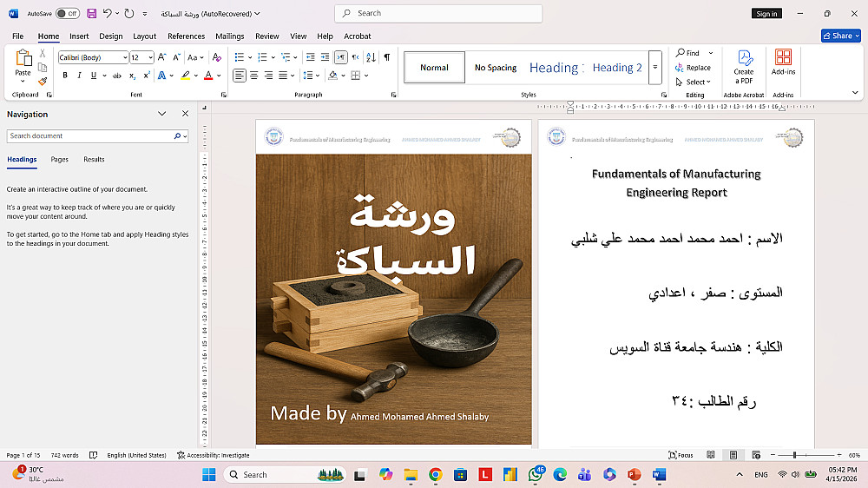Justify the paragraph text

[283, 76]
